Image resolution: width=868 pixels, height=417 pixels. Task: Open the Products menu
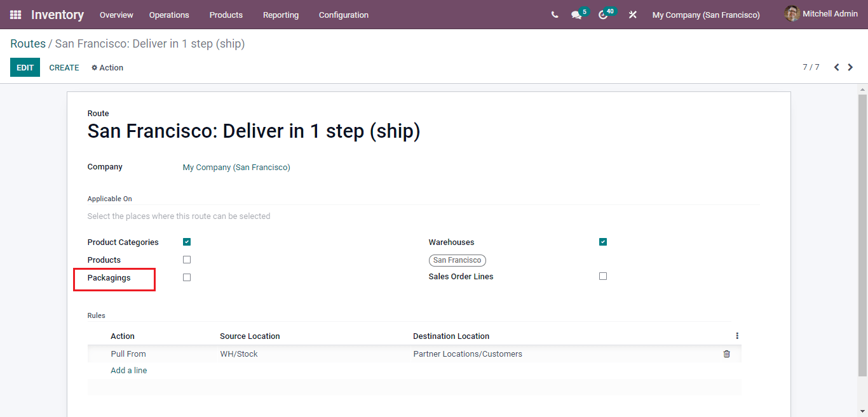point(226,15)
